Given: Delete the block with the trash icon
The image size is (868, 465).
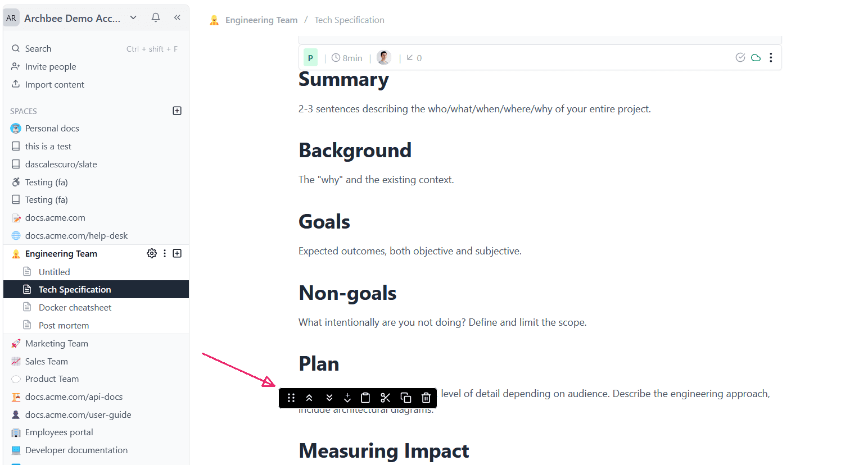Looking at the screenshot, I should click(426, 398).
